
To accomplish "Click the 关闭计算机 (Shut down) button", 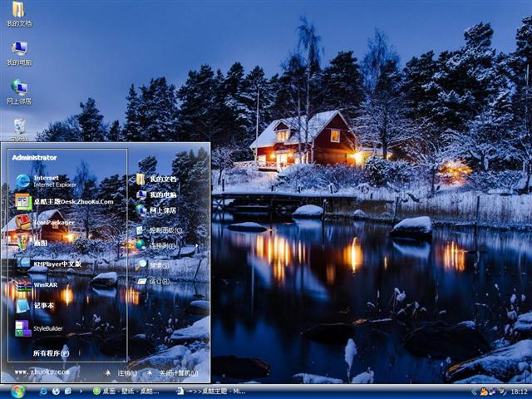I will (x=175, y=372).
